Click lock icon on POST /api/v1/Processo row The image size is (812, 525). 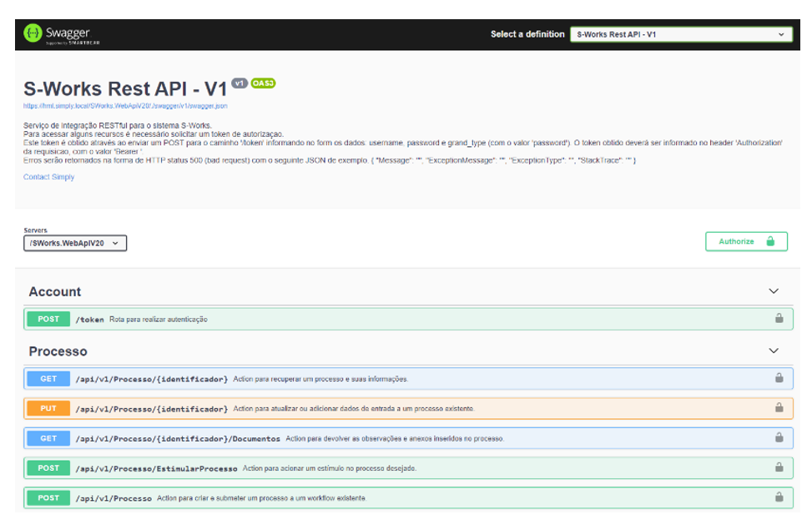pos(779,497)
